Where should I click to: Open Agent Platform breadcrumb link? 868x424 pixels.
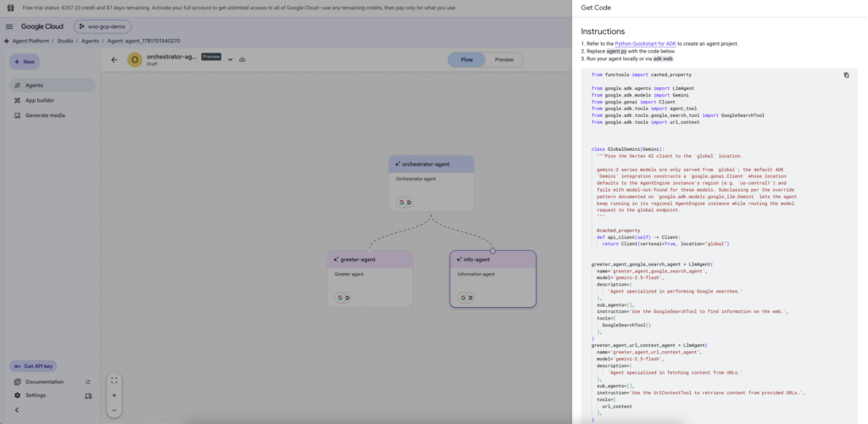(30, 41)
